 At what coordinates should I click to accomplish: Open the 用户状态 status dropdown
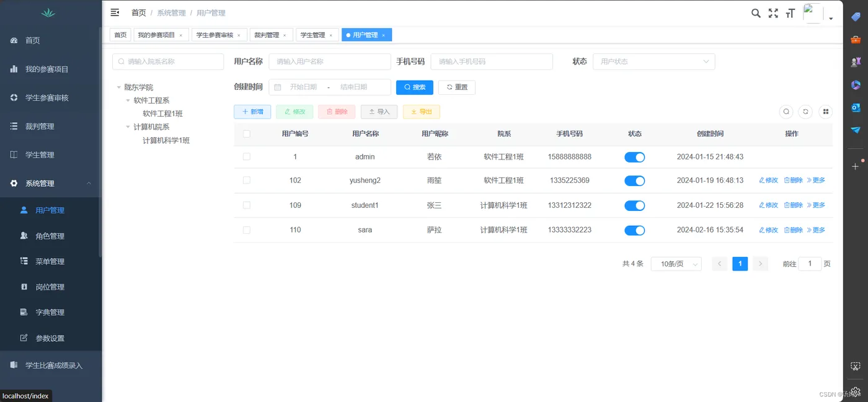pyautogui.click(x=653, y=61)
